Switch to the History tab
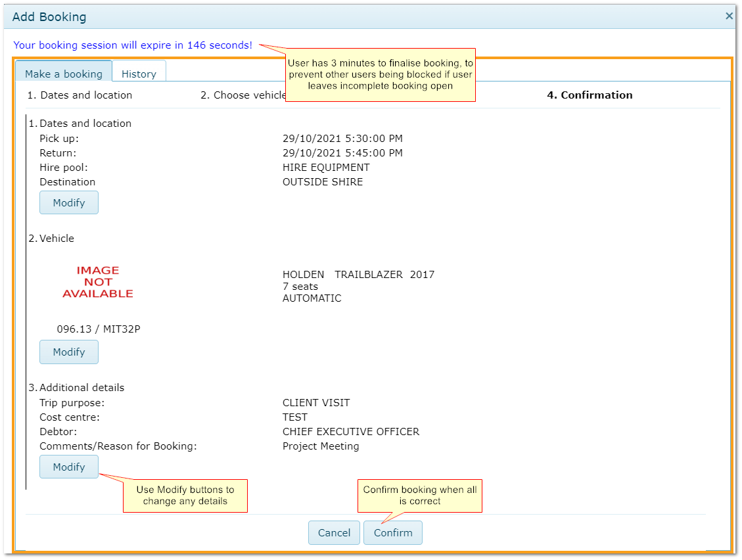Image resolution: width=742 pixels, height=560 pixels. 139,74
